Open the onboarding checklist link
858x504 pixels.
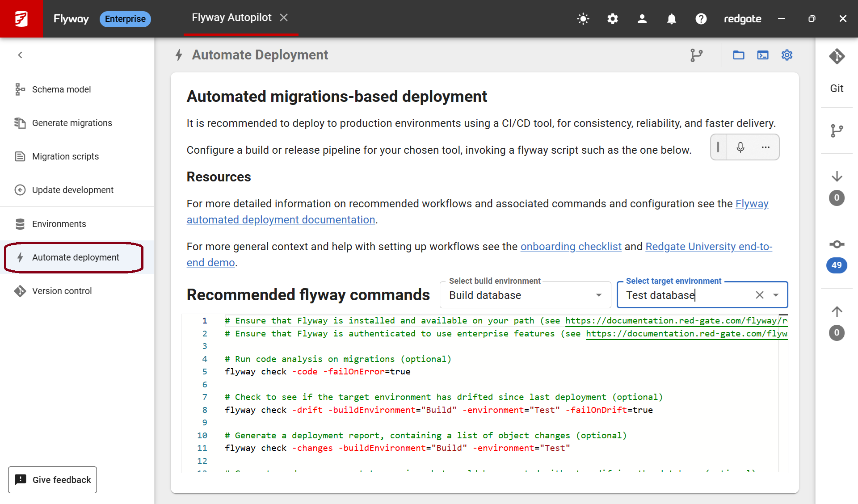click(571, 247)
